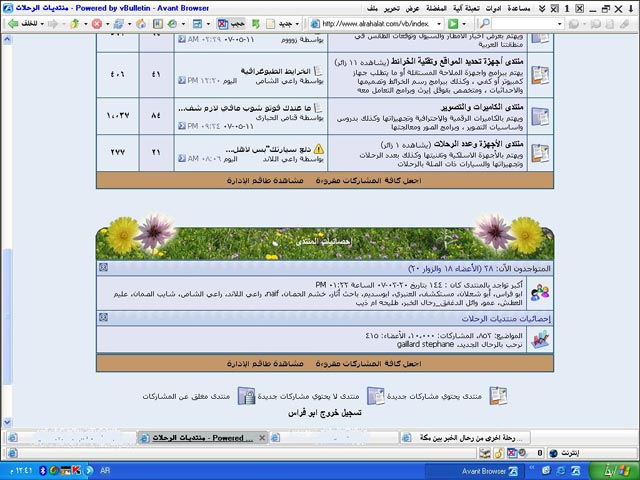This screenshot has height=480, width=640.
Task: Click تسجيل خروج ابو فراس logout link
Action: (324, 413)
